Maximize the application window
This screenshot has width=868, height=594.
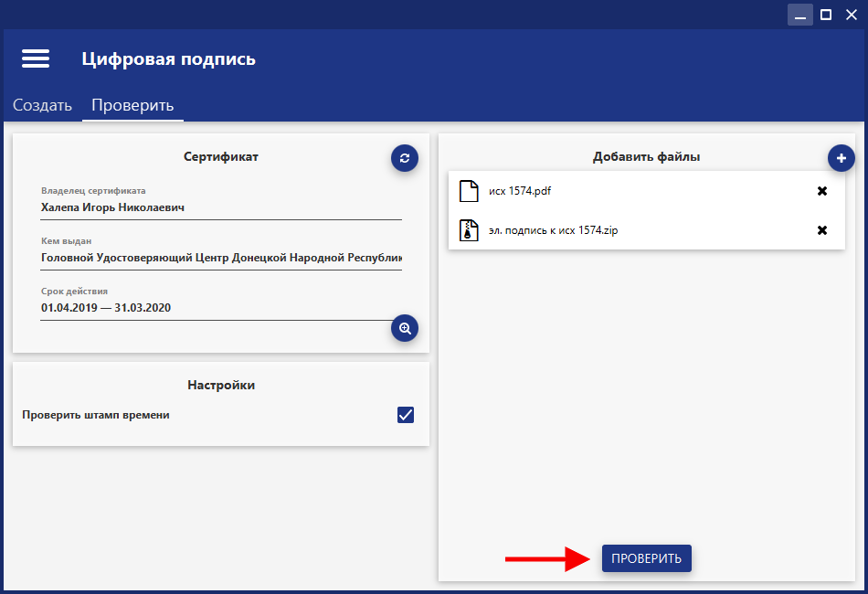coord(826,15)
